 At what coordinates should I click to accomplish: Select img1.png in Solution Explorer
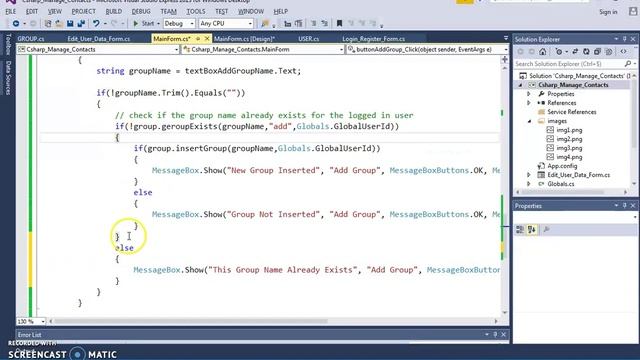point(569,130)
